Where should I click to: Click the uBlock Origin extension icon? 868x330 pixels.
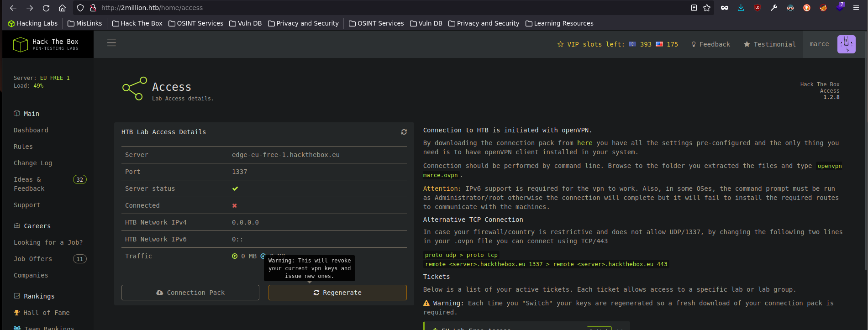[758, 8]
